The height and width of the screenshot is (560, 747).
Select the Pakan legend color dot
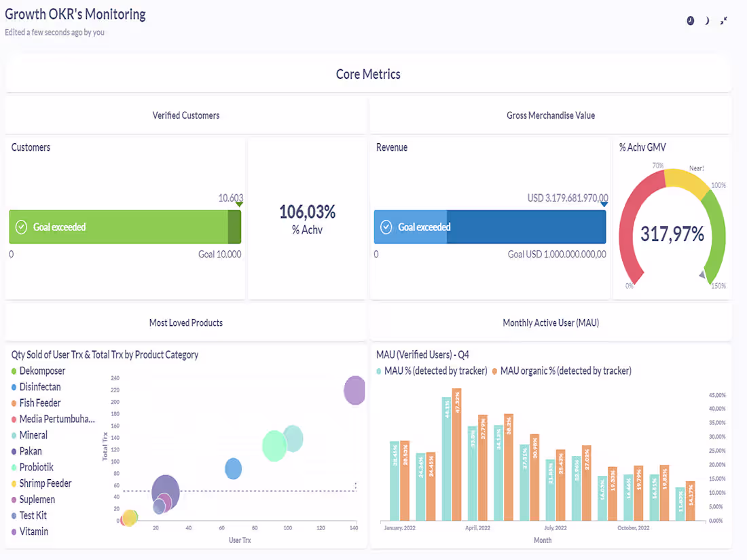click(x=13, y=451)
